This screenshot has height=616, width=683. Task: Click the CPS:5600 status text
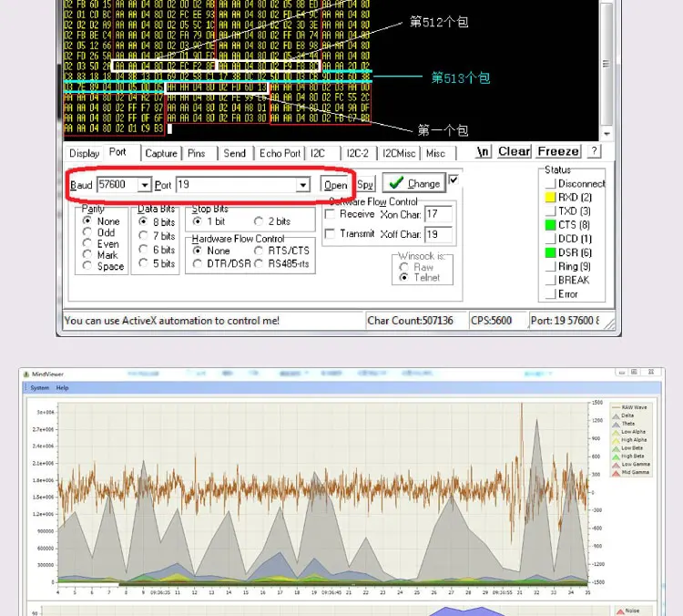point(492,321)
